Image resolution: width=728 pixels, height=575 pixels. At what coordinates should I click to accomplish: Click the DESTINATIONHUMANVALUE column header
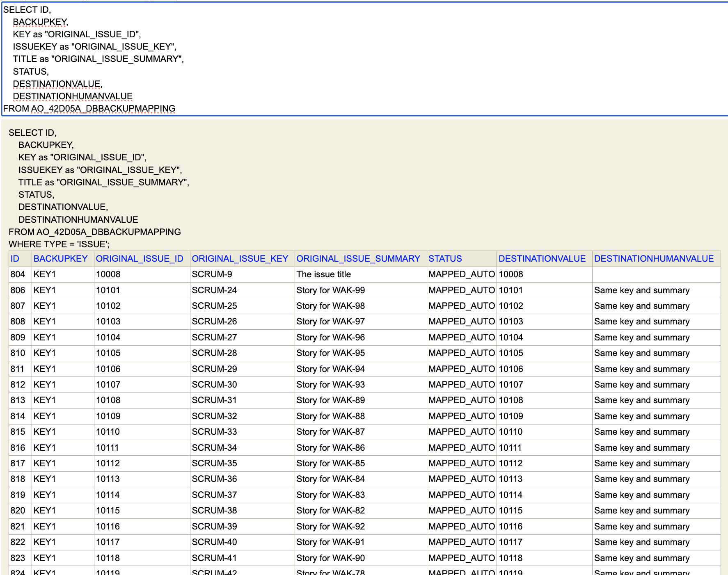[654, 259]
